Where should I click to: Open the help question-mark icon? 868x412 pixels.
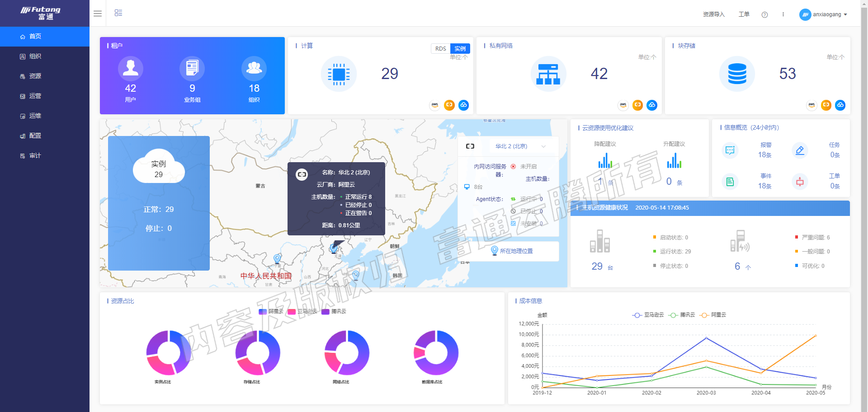click(x=764, y=14)
